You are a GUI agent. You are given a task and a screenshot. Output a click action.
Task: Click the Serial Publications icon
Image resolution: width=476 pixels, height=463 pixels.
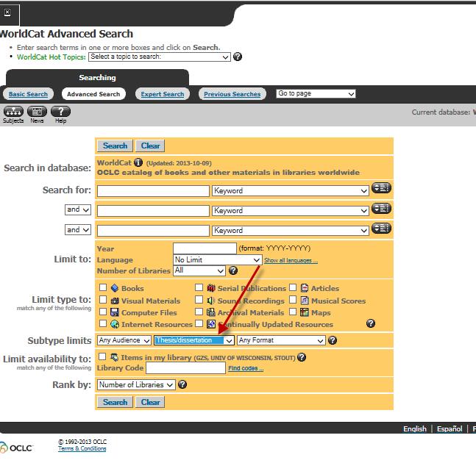point(211,288)
